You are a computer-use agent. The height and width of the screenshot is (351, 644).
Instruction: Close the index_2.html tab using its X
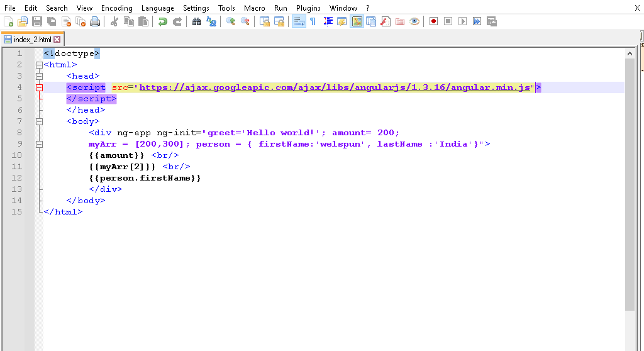[x=57, y=40]
